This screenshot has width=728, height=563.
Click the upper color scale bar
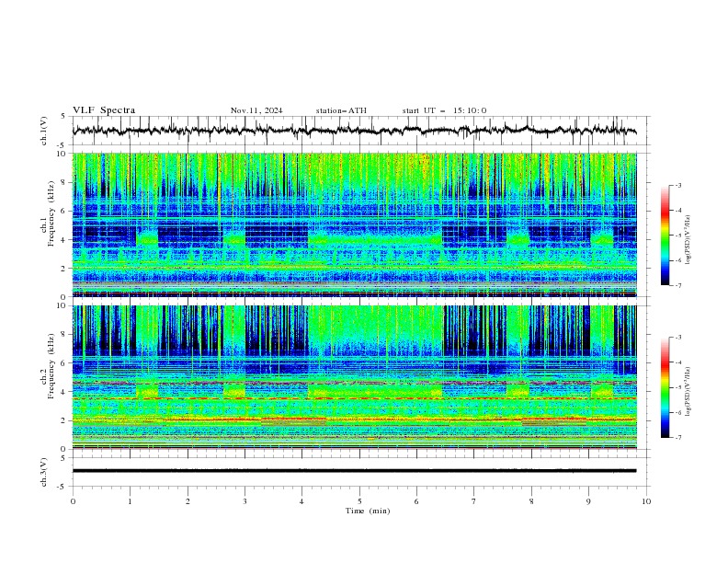pos(665,236)
